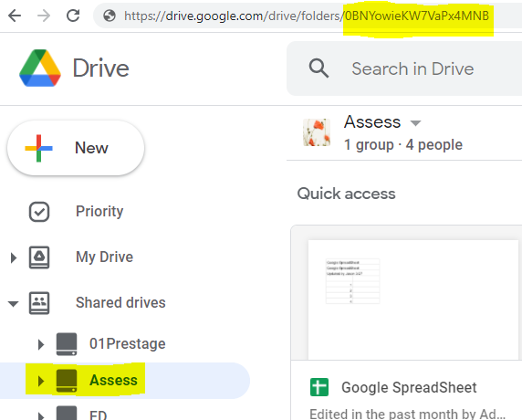Click the My Drive icon

point(39,257)
